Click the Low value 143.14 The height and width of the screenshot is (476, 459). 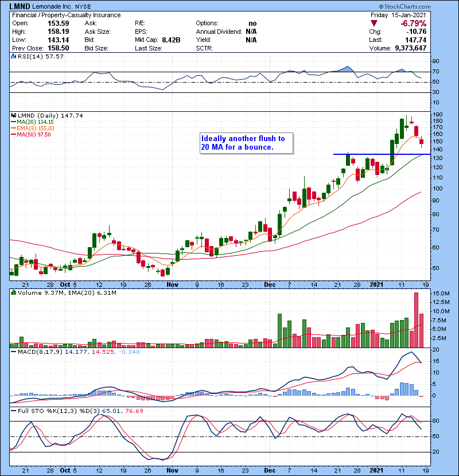tap(59, 40)
